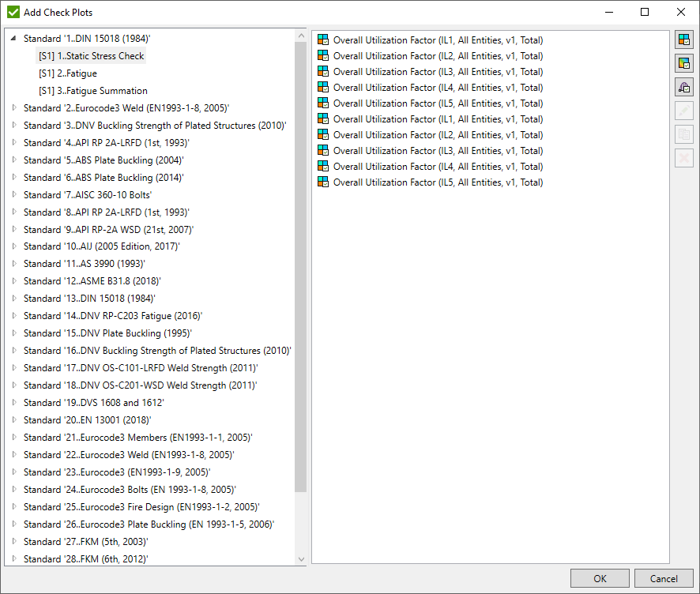Select '[S1] 2..Fatigue' check item
Screen dimensions: 700x594
[68, 73]
